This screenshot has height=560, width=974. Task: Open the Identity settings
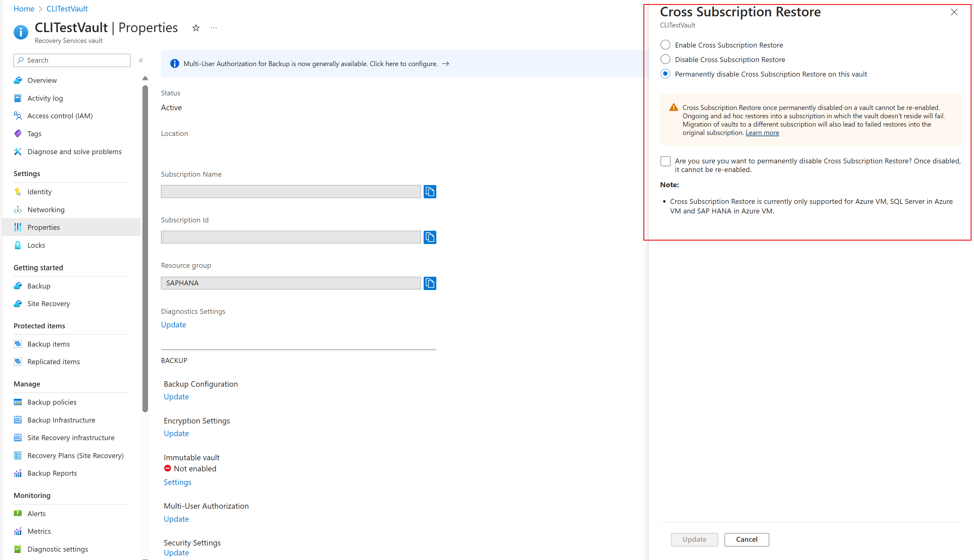point(40,192)
